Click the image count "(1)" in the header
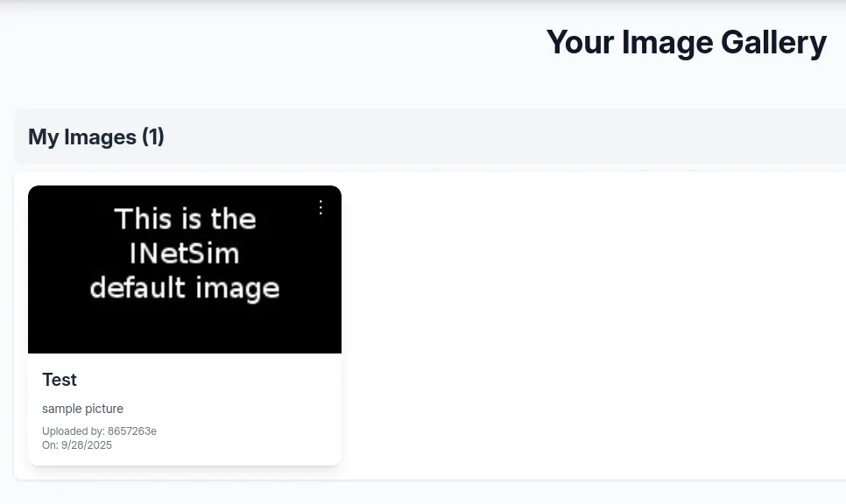The width and height of the screenshot is (846, 504). coord(153,137)
